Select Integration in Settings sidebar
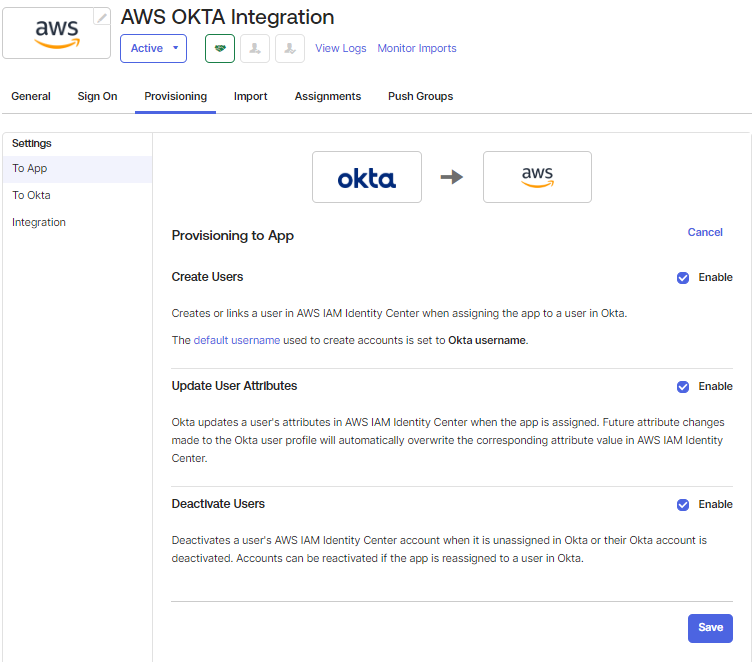The width and height of the screenshot is (753, 662). pyautogui.click(x=77, y=222)
